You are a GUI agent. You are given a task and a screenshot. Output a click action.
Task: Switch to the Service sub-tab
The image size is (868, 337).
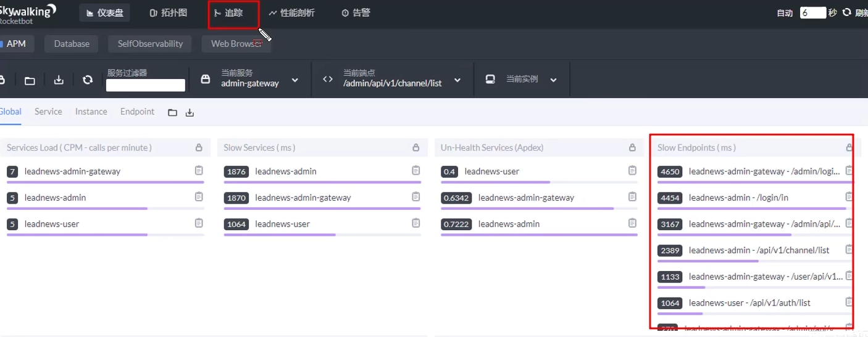pos(48,112)
